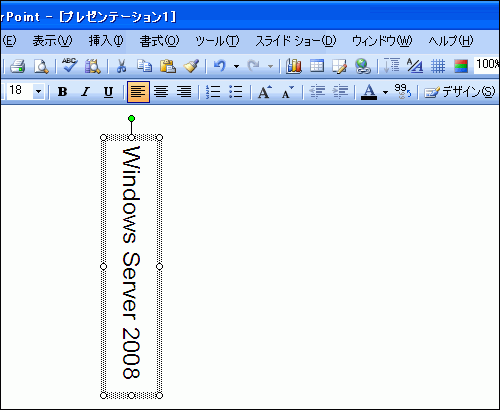Click the bottom-center sizing handle of textbox

(132, 395)
